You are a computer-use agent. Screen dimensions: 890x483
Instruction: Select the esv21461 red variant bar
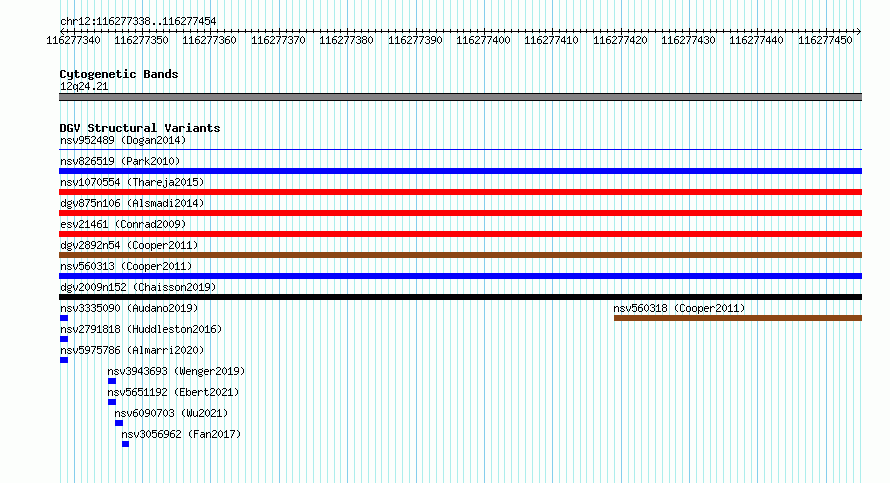pos(460,234)
